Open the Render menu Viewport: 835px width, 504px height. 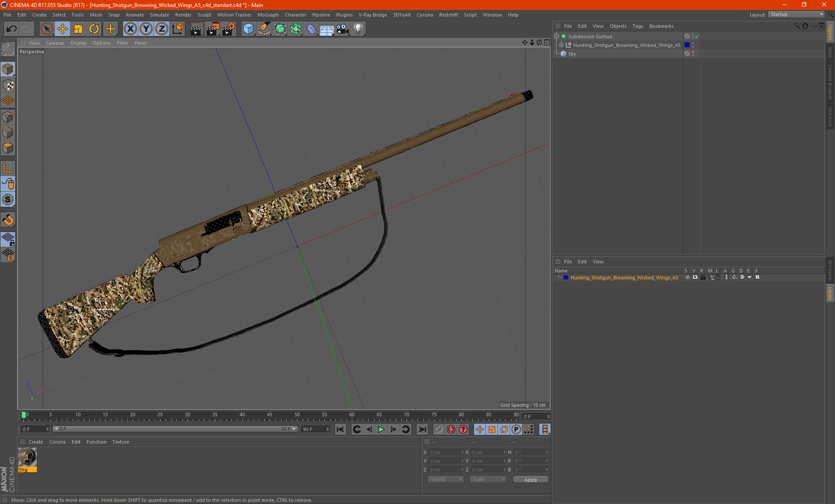(x=183, y=15)
